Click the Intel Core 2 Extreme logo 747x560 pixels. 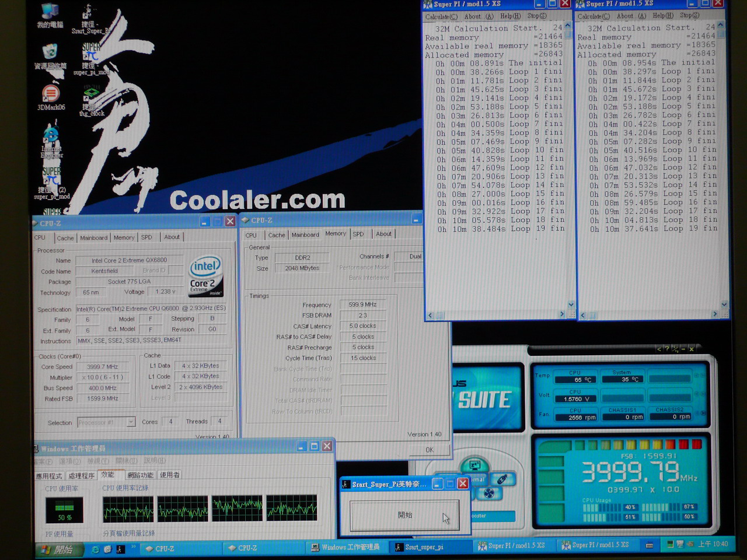(x=206, y=276)
